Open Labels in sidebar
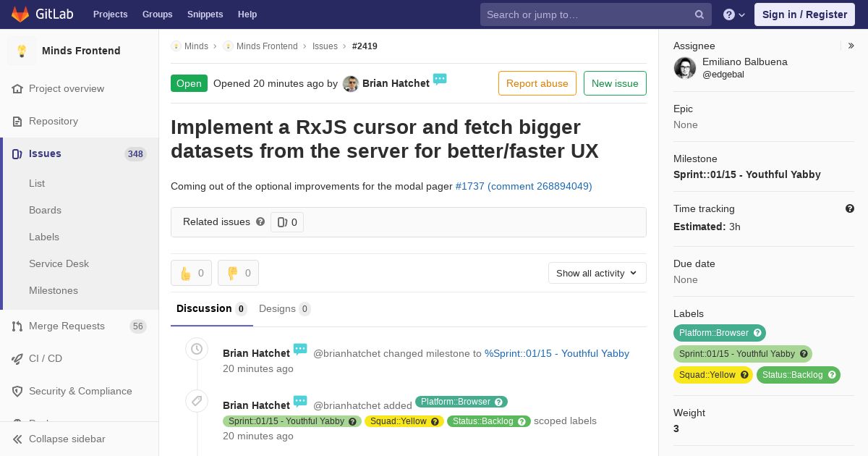Screen dimensions: 868x456 44,237
